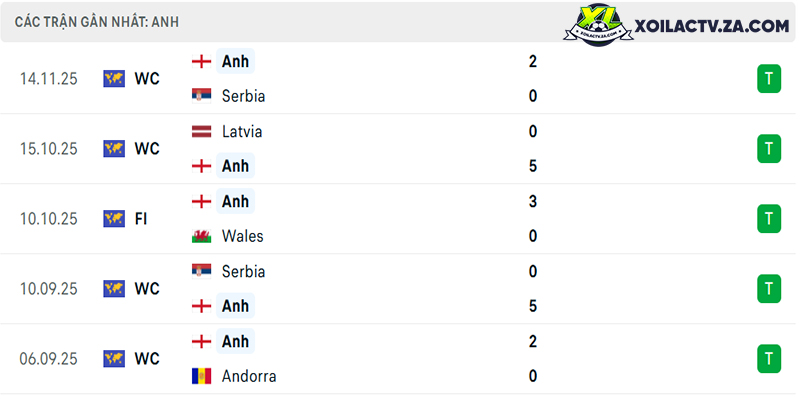Select the score 5 in Latvia match

coord(533,166)
